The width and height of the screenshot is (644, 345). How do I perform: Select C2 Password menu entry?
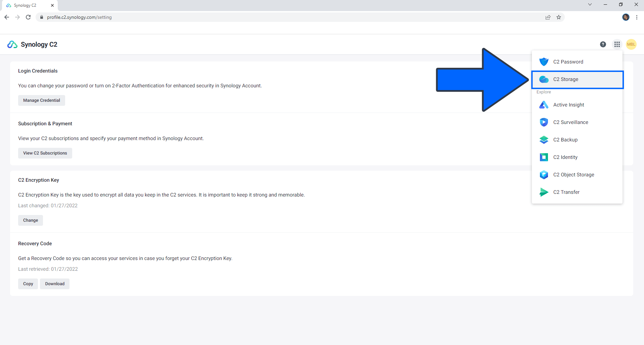pos(577,62)
